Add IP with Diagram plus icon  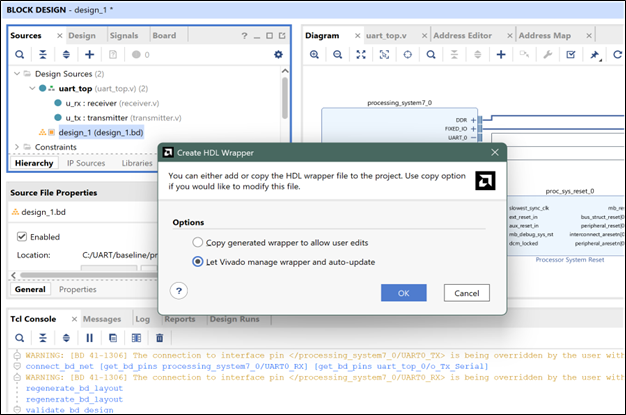501,55
